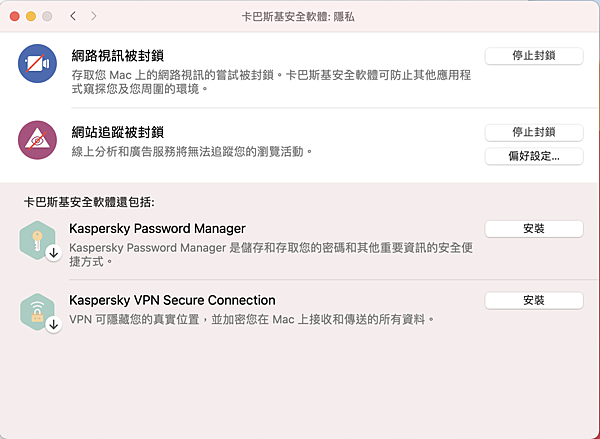Click the website tracking blocked icon
The image size is (600, 439).
(x=37, y=140)
